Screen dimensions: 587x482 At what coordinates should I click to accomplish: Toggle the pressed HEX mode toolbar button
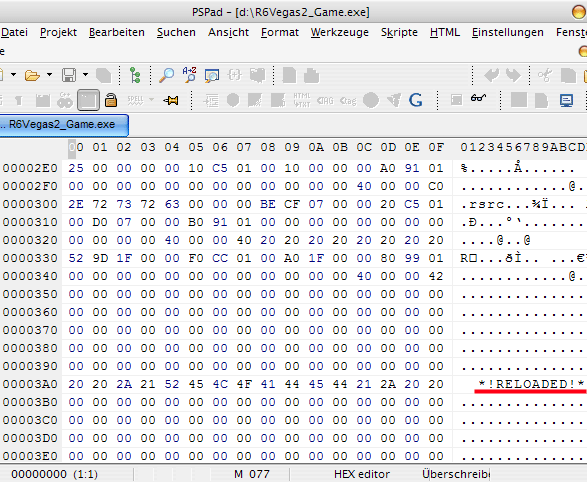[88, 100]
